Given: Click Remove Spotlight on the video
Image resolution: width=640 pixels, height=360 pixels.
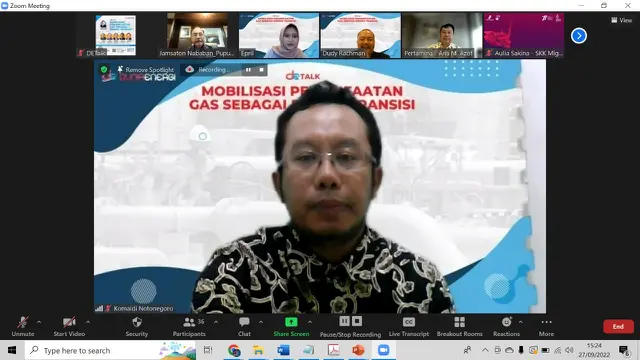Looking at the screenshot, I should tap(146, 70).
